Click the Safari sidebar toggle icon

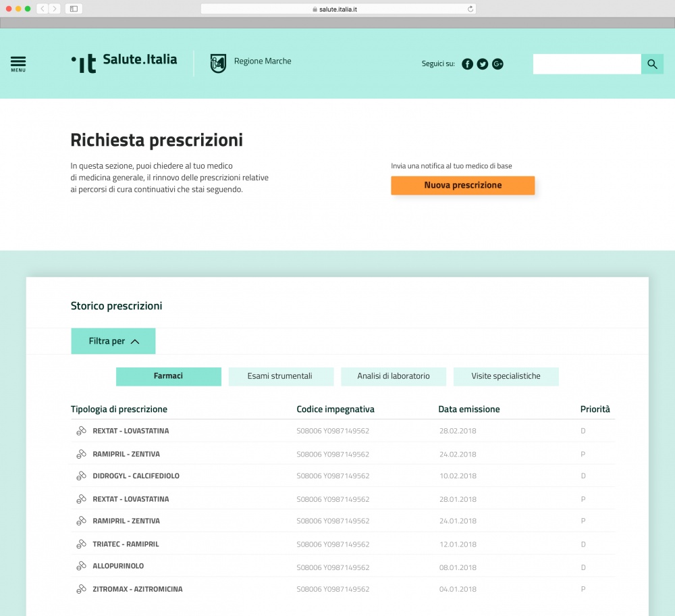click(74, 9)
